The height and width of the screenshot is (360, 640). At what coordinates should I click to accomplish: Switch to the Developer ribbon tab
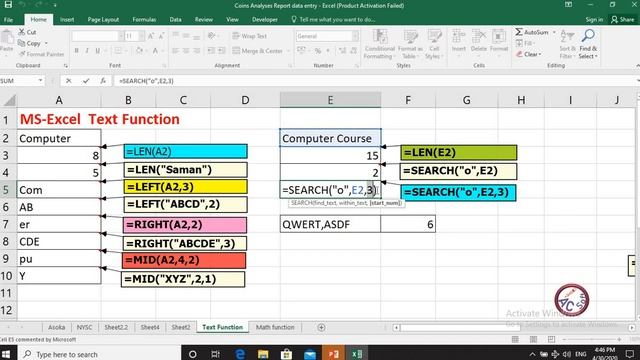pos(264,20)
